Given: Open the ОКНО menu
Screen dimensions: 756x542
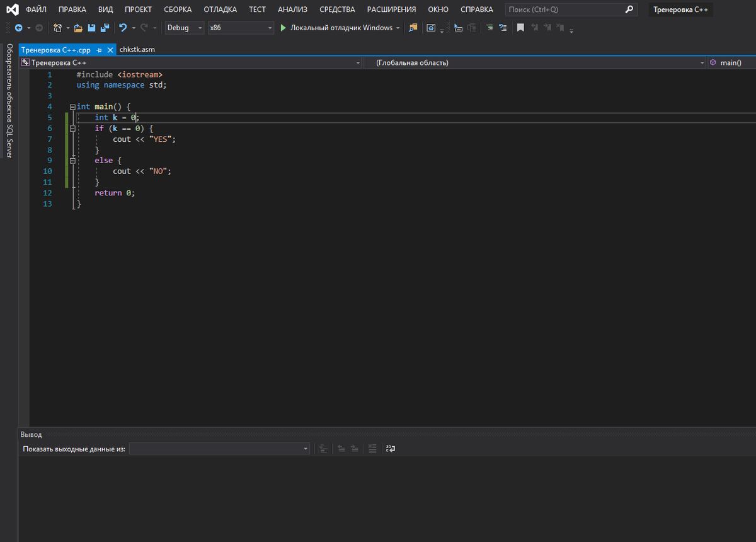Looking at the screenshot, I should 438,9.
